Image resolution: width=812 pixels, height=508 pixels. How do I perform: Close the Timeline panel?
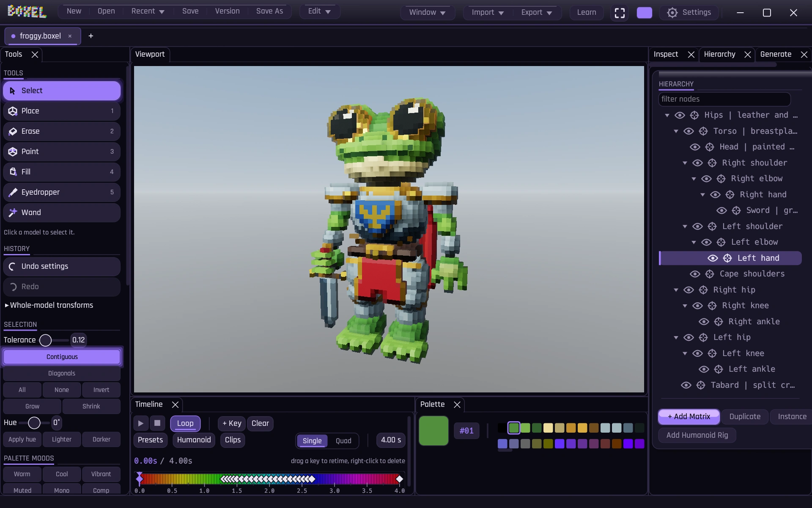(175, 405)
